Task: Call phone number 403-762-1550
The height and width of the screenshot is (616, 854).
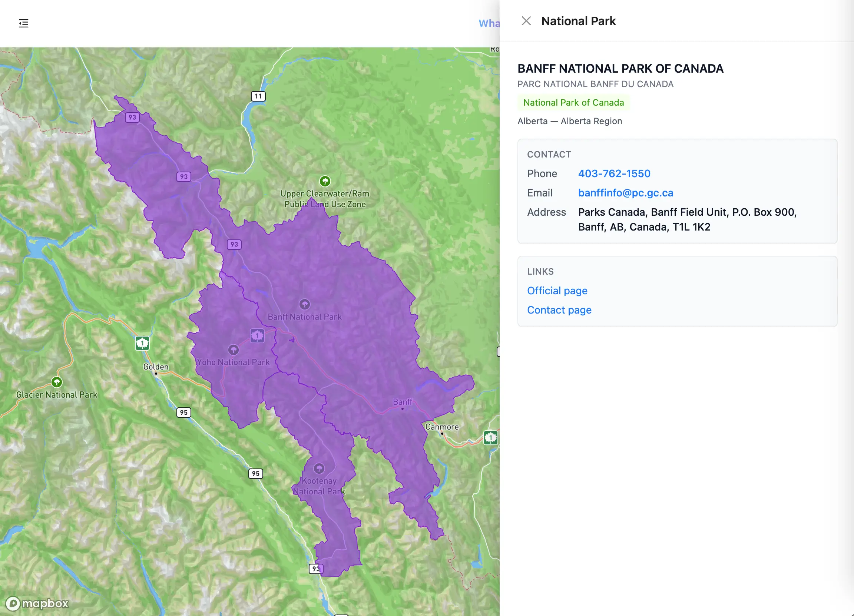Action: click(614, 173)
